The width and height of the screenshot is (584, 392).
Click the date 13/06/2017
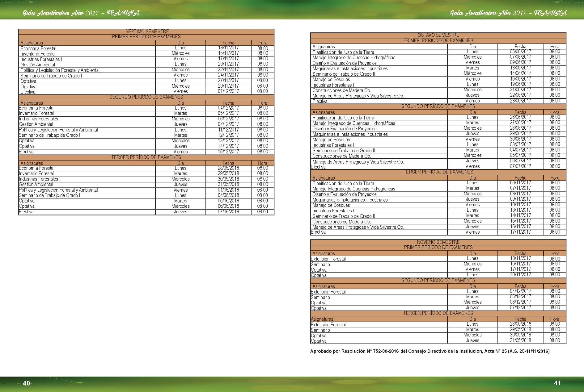coord(520,68)
